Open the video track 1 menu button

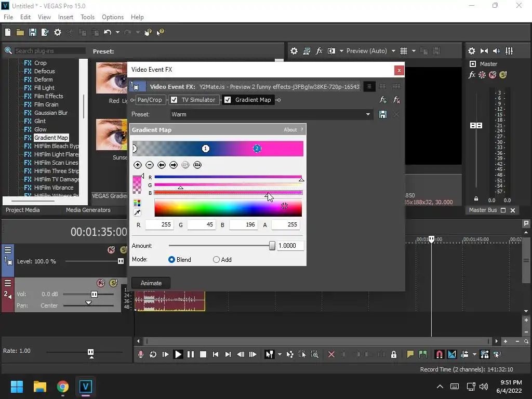pyautogui.click(x=7, y=250)
